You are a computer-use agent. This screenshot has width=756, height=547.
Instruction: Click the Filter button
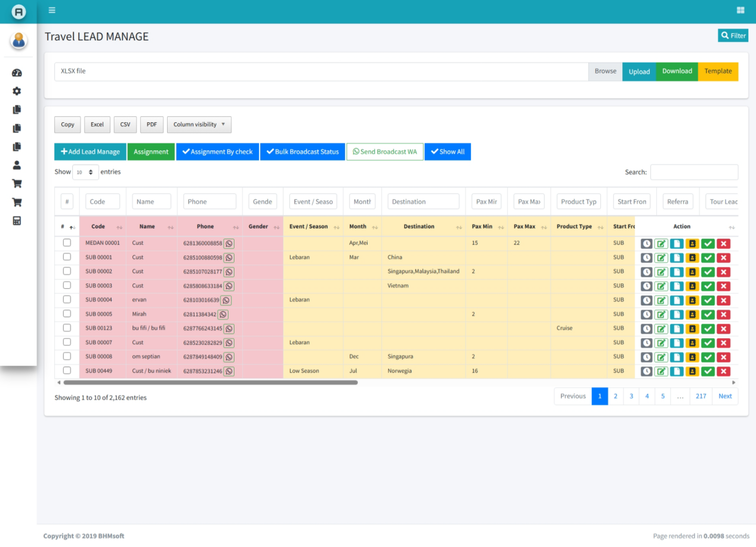pos(733,35)
